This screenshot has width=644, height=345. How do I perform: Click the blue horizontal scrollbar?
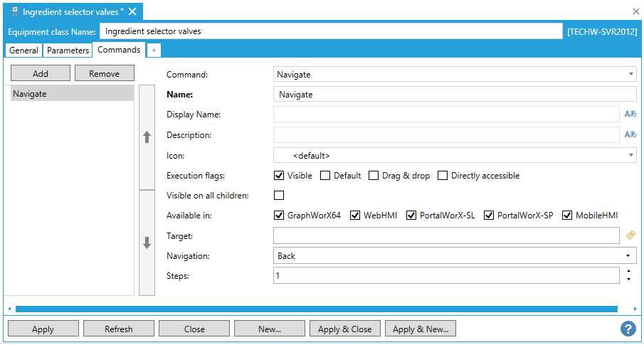point(316,309)
